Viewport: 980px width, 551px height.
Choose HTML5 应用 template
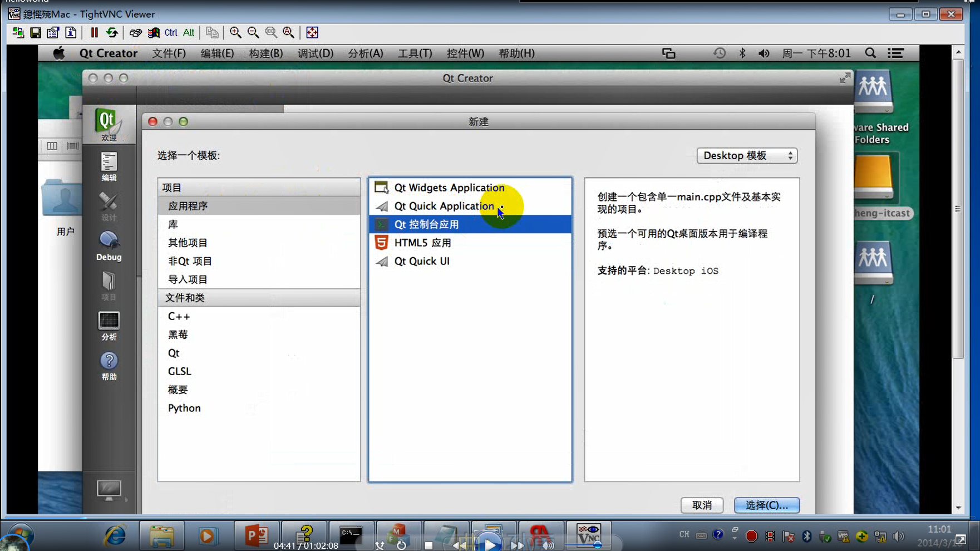click(x=470, y=243)
